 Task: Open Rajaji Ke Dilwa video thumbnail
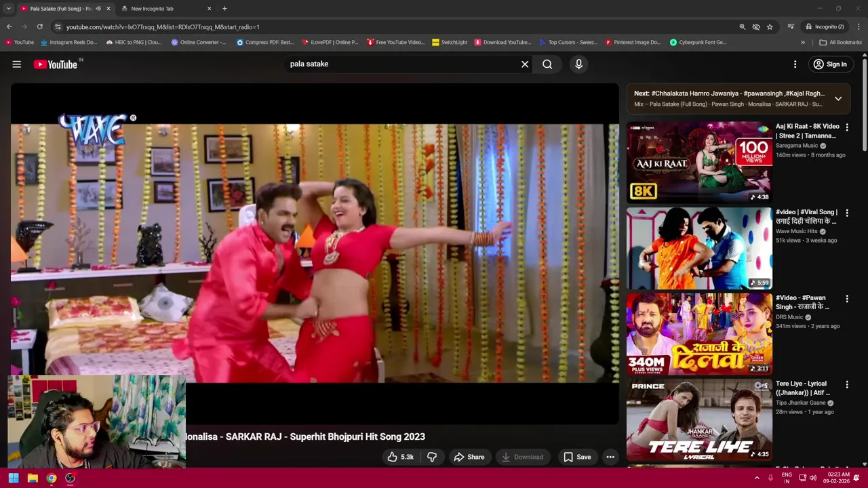pos(699,333)
